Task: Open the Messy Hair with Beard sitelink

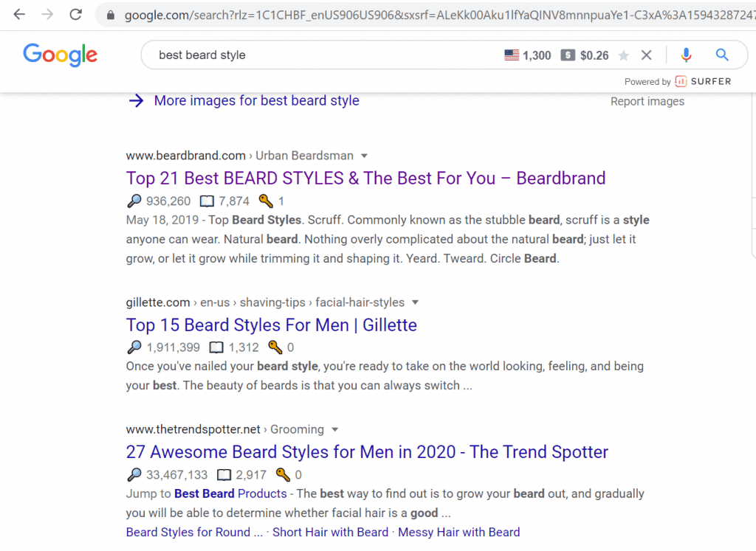Action: pyautogui.click(x=459, y=533)
